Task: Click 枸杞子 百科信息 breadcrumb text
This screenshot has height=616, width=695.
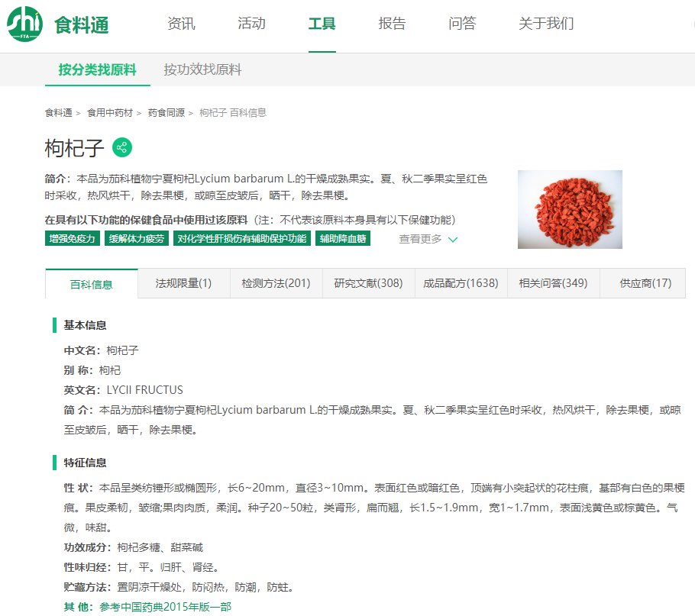Action: click(x=233, y=113)
